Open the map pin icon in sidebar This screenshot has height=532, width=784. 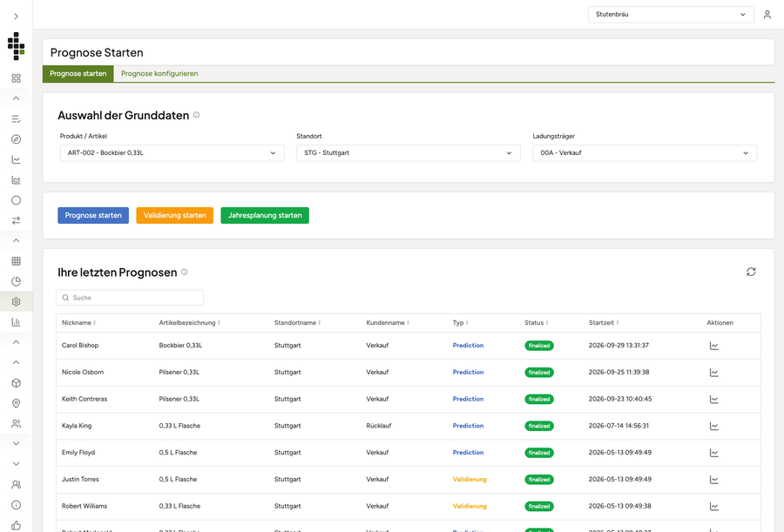(x=16, y=403)
